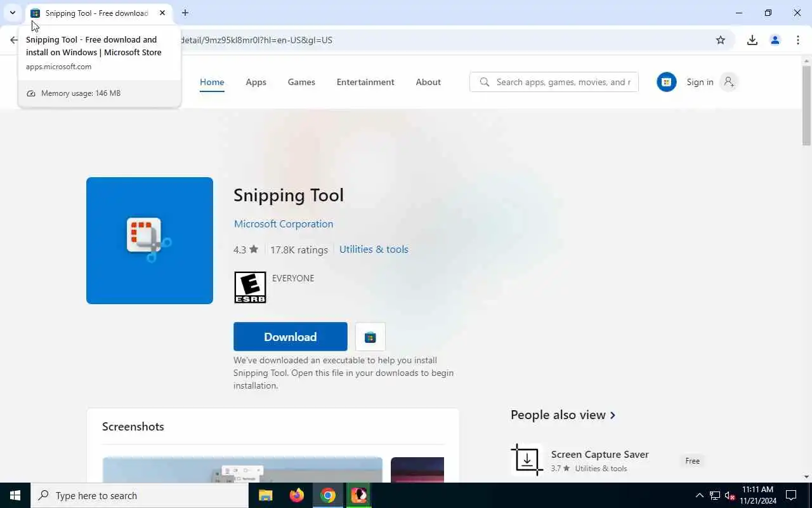Open File Explorer from the taskbar

(x=266, y=495)
